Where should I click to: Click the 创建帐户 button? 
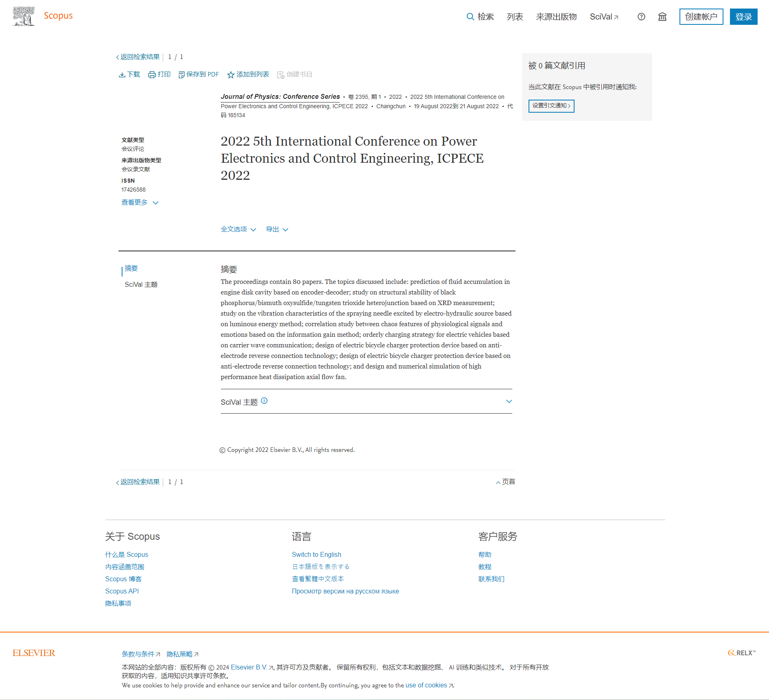tap(701, 17)
